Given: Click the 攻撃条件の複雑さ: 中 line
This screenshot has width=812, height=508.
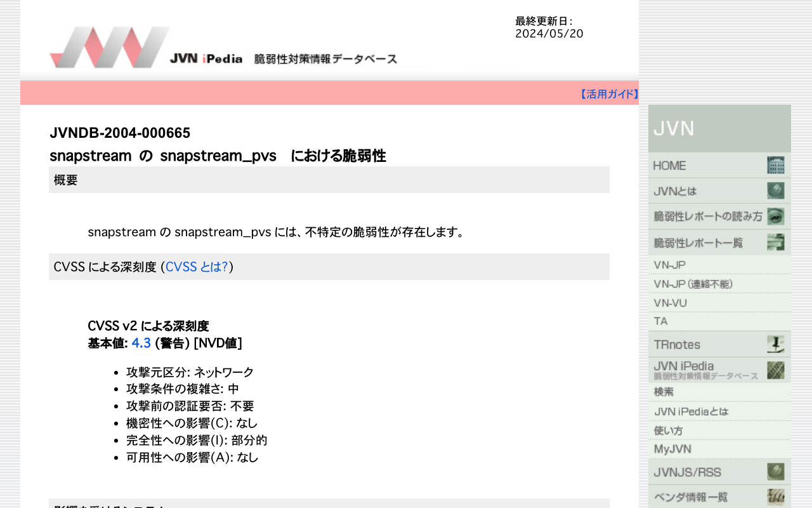Looking at the screenshot, I should point(183,389).
